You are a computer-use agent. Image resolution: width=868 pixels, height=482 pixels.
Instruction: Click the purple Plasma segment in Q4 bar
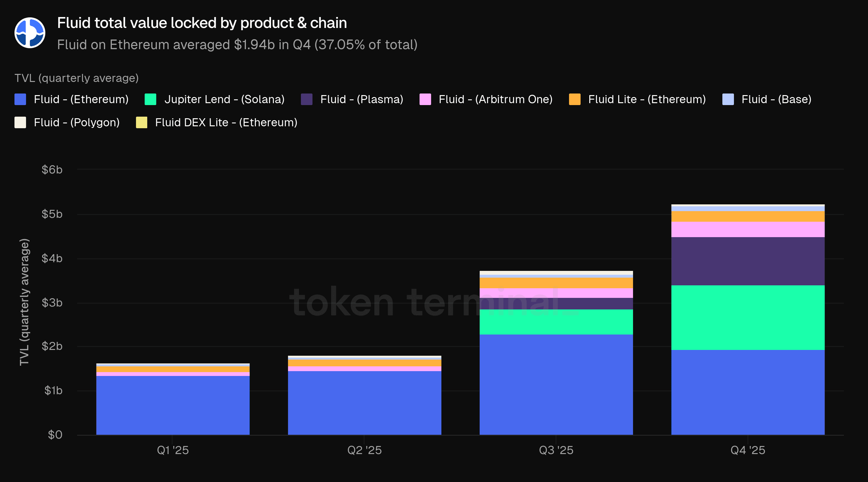(748, 261)
